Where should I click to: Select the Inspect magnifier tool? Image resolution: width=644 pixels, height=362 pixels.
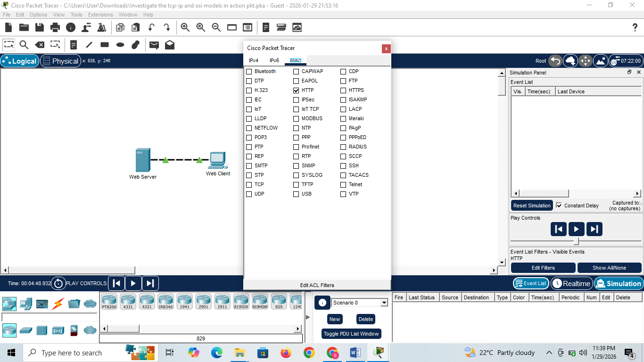click(24, 45)
